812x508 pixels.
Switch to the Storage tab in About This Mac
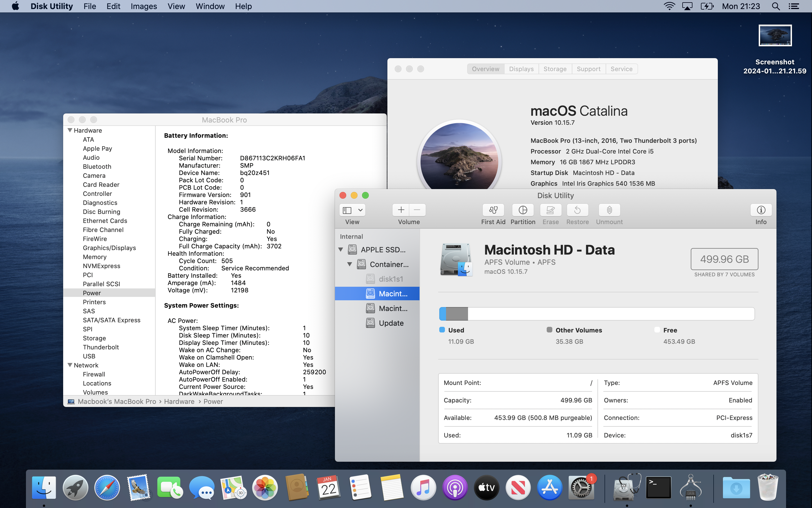pyautogui.click(x=555, y=69)
